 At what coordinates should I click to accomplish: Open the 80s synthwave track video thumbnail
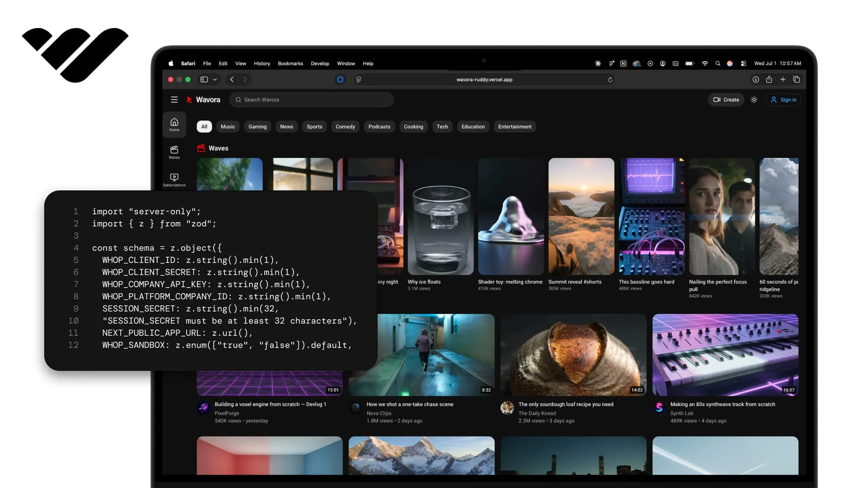[x=725, y=355]
